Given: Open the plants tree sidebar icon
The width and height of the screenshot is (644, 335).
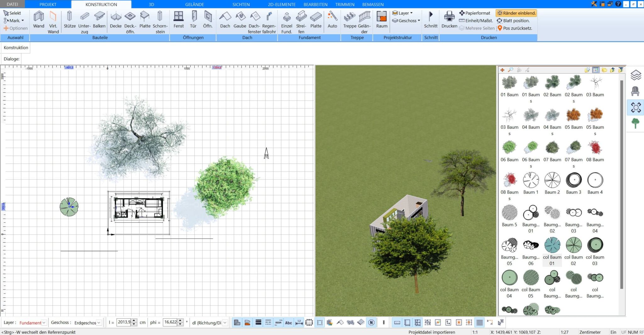Looking at the screenshot, I should point(635,123).
